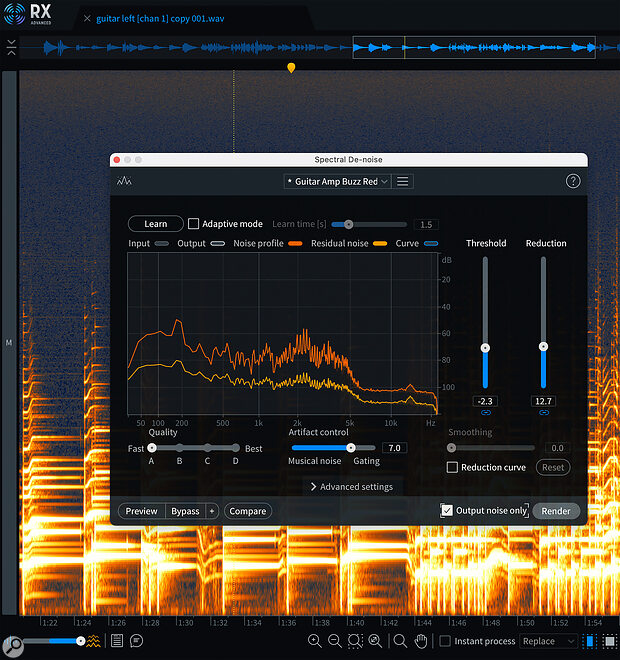
Task: Toggle the Noise profile legend swatch
Action: coord(295,243)
